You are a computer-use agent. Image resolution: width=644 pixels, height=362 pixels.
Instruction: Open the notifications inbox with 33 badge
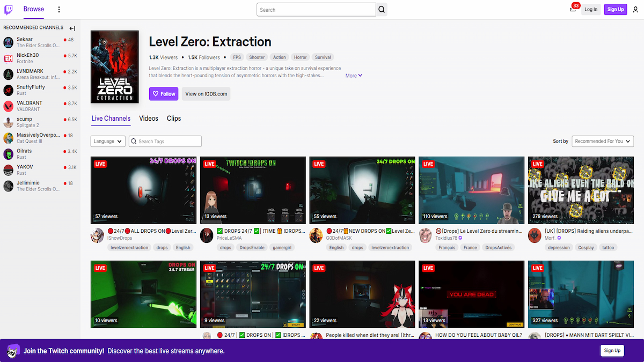point(573,9)
